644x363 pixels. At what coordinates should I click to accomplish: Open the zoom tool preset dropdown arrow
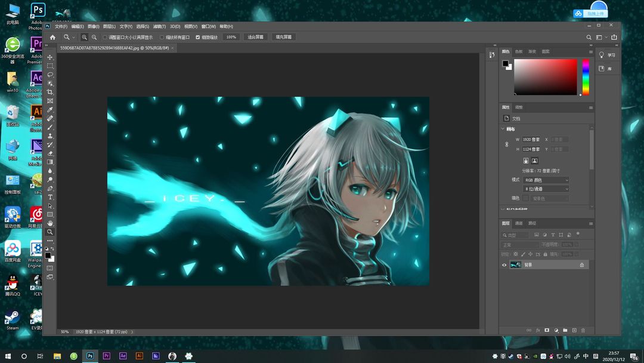(73, 38)
